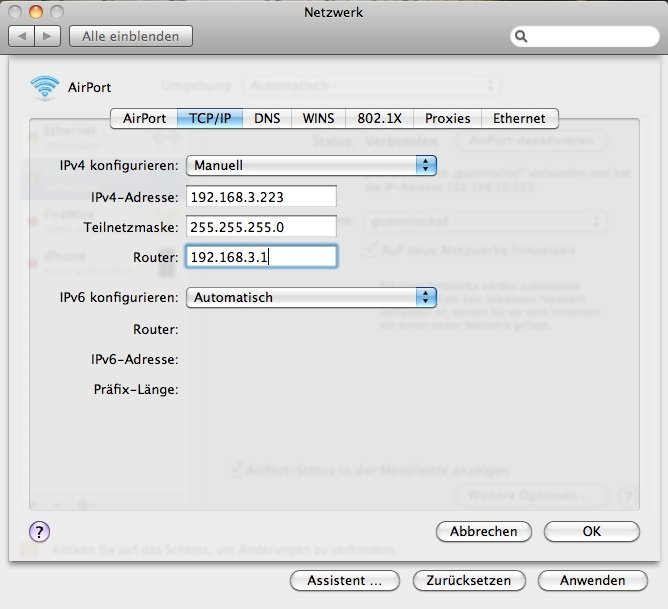Click the IPv6-Adresse label

134,359
